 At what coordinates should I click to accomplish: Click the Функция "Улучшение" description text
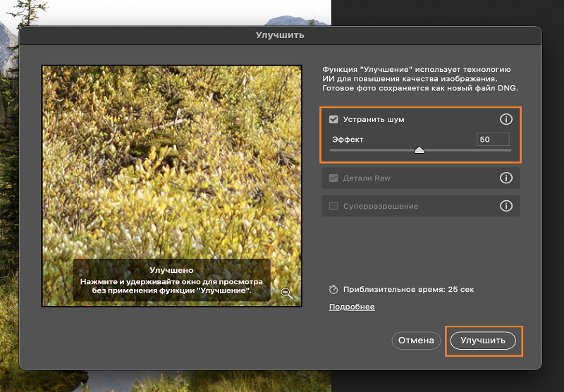click(420, 78)
